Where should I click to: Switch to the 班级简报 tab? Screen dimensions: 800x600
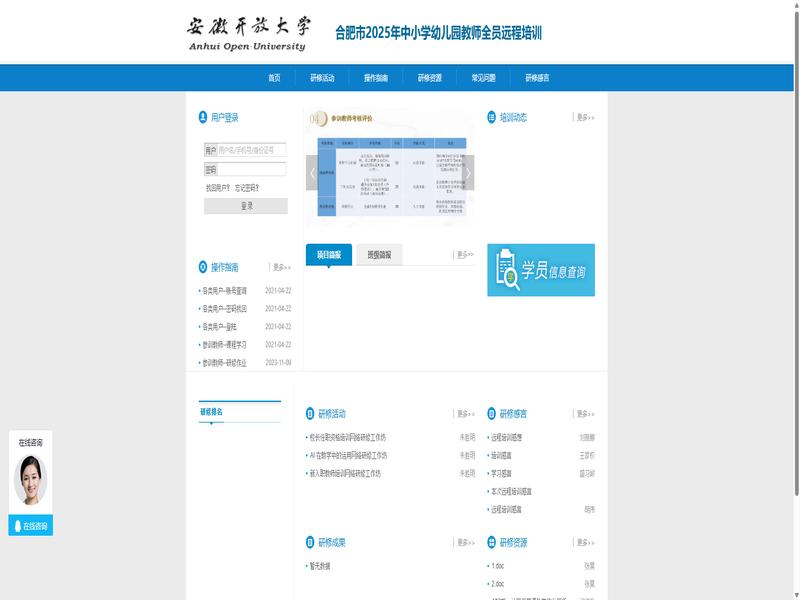(378, 255)
